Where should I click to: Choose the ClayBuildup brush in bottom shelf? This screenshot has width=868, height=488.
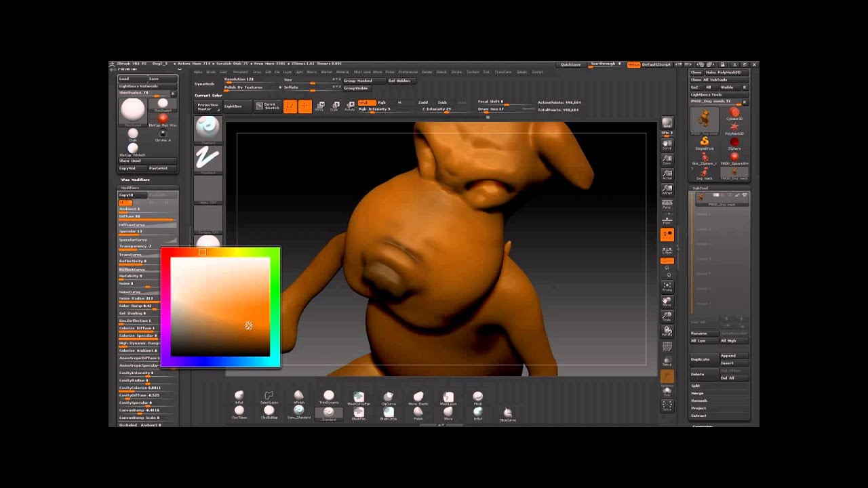(x=269, y=412)
